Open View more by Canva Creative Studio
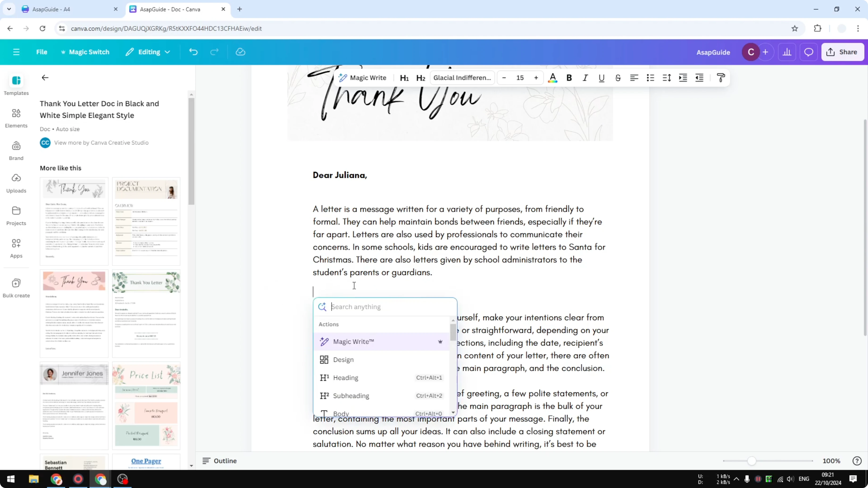868x488 pixels. [101, 142]
